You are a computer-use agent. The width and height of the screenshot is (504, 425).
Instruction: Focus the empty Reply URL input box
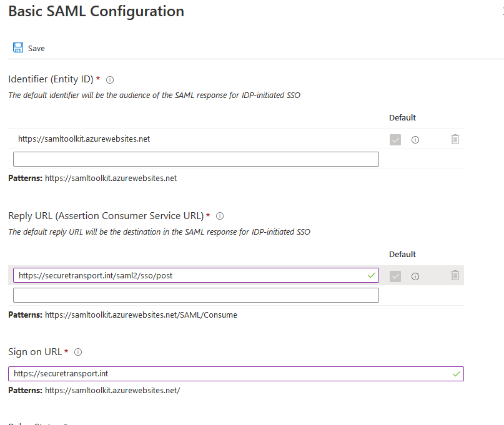click(x=195, y=295)
